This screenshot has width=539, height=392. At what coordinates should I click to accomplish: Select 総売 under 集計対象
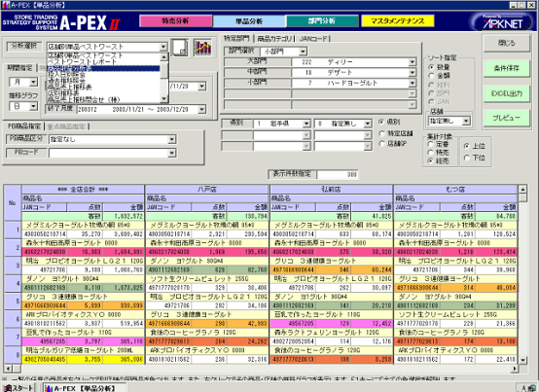point(430,160)
